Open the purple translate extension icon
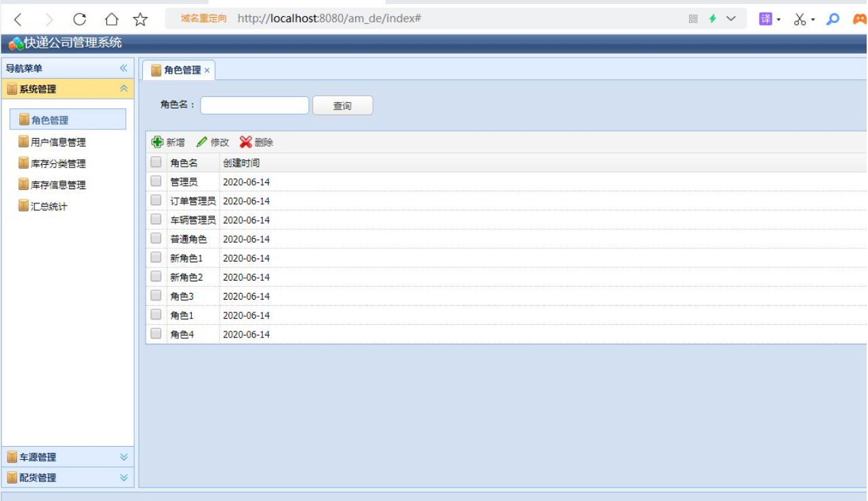Viewport: 868px width, 501px height. [x=766, y=19]
